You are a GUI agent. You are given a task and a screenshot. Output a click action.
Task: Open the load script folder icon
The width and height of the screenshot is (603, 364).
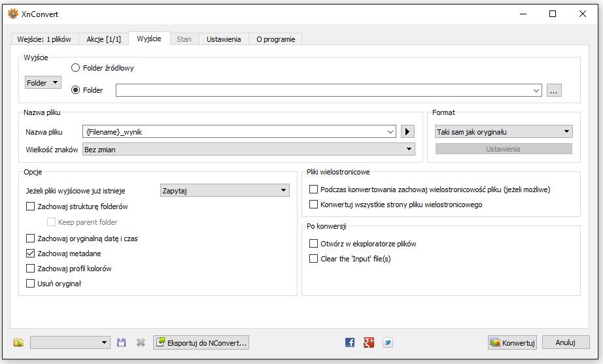click(x=18, y=342)
